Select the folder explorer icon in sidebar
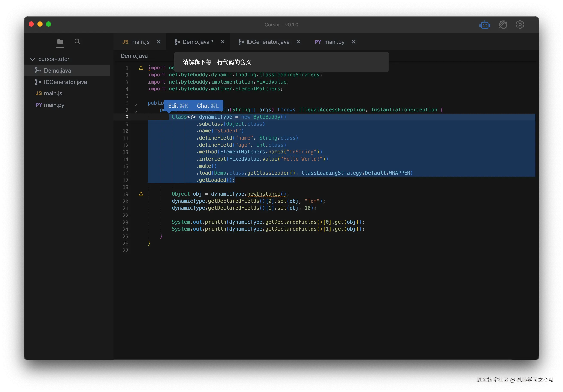Viewport: 563px width, 392px height. (x=60, y=41)
